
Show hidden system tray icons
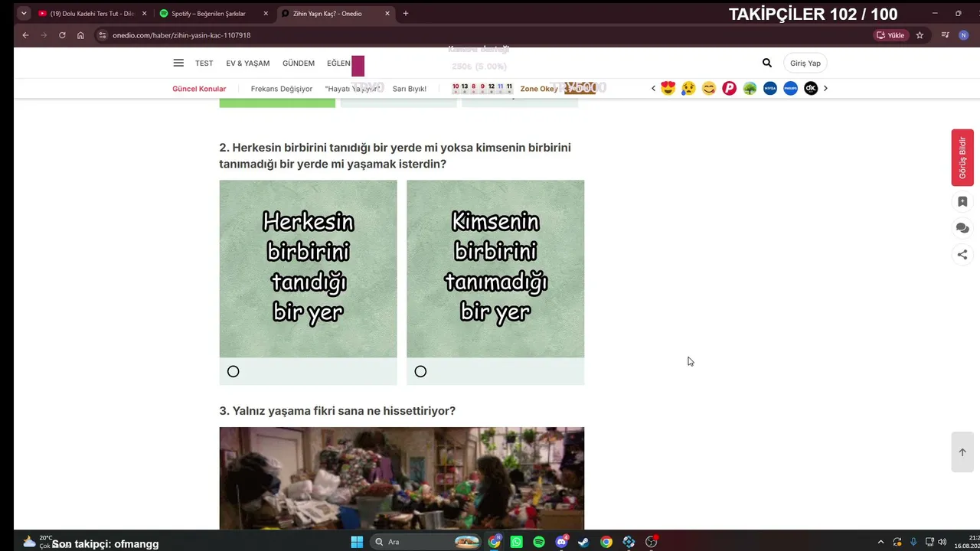(x=880, y=542)
